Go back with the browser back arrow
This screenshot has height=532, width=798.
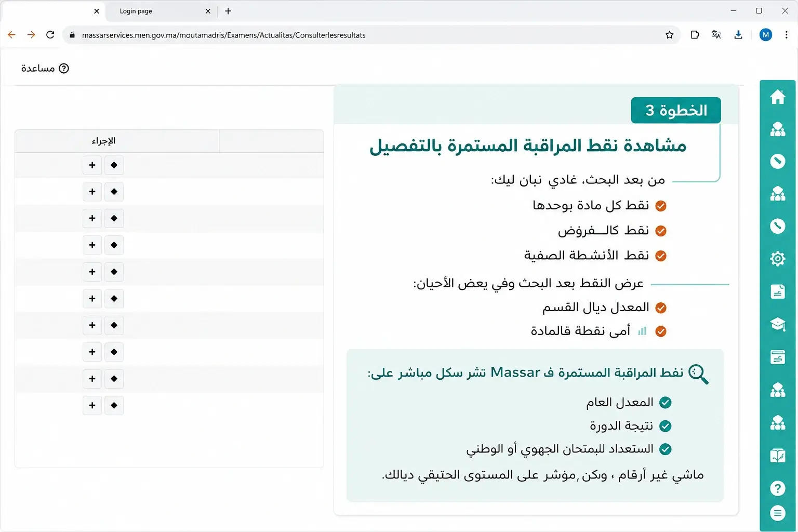(x=11, y=35)
